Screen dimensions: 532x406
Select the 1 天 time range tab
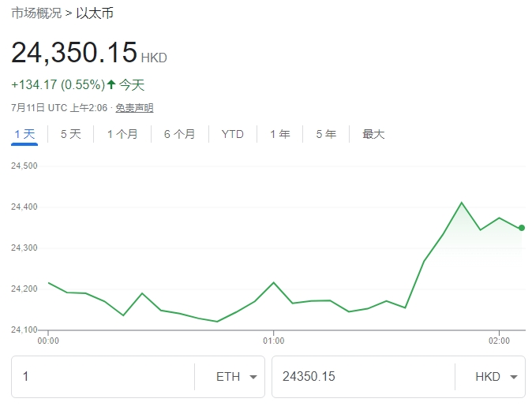point(24,134)
